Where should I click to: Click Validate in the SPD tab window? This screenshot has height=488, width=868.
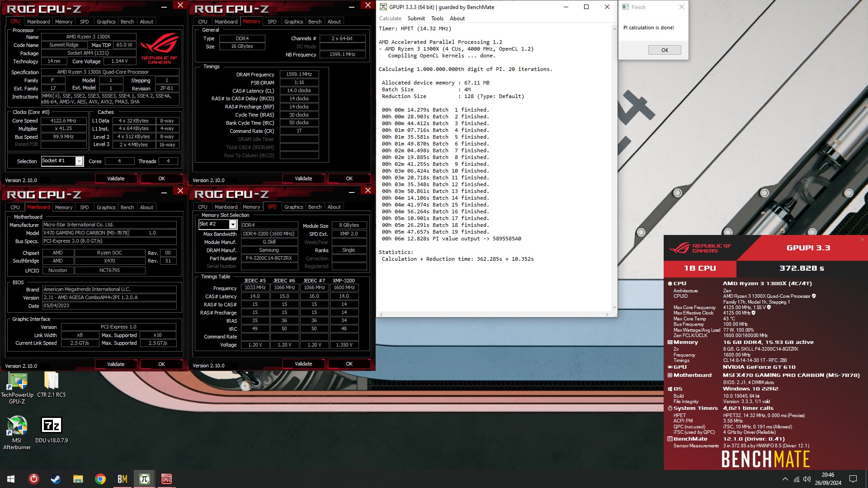(x=303, y=364)
